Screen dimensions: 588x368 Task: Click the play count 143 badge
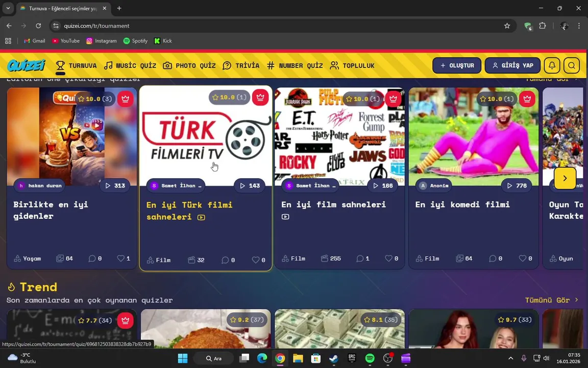(x=250, y=186)
